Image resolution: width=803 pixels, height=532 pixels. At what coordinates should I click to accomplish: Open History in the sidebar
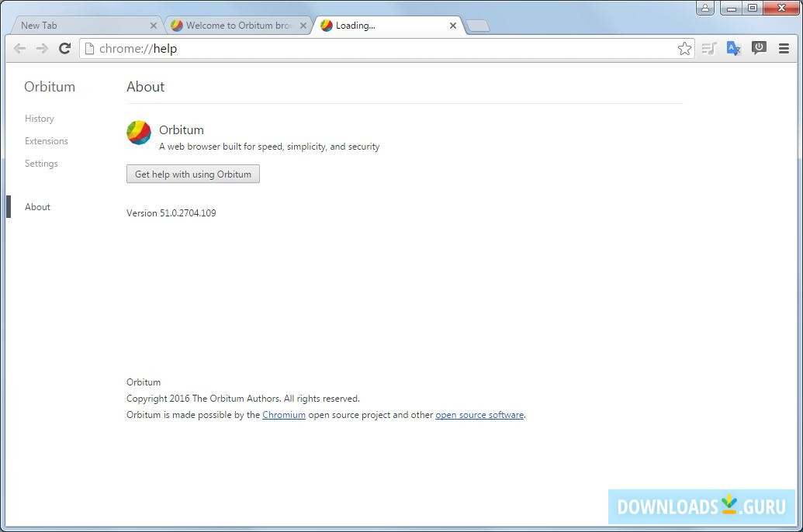point(40,119)
